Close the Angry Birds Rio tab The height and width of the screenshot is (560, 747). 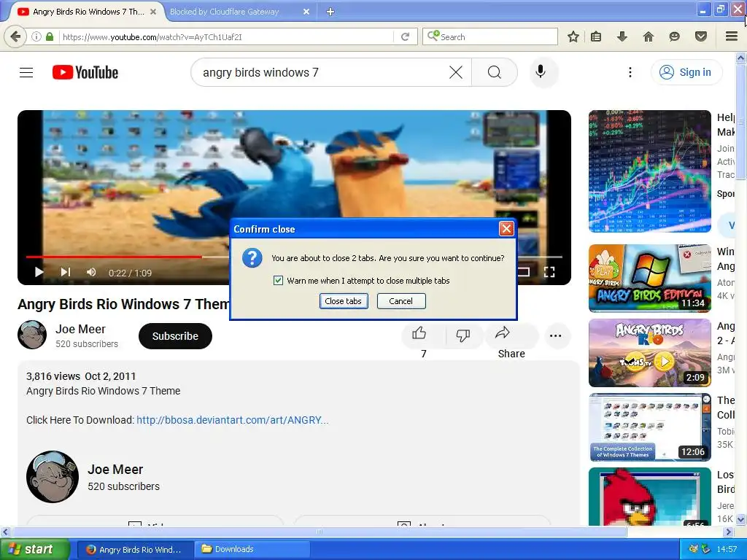coord(153,12)
